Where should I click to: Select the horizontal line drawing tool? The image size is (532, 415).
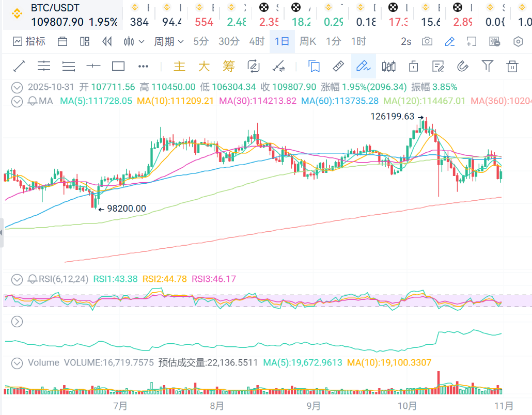pos(93,66)
